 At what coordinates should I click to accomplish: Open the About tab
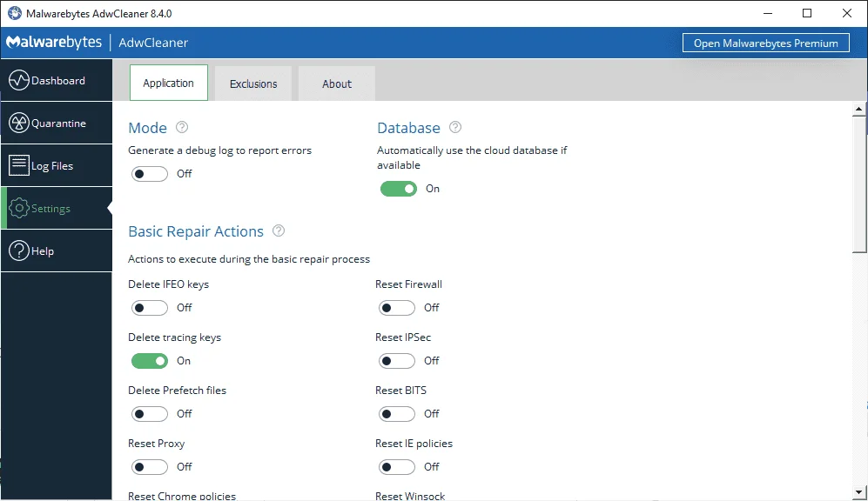coord(337,83)
